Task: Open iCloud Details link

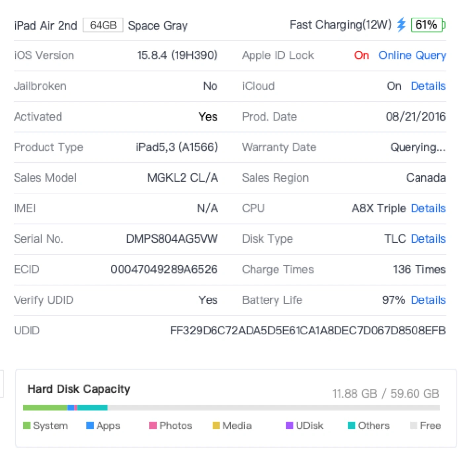Action: pos(428,86)
